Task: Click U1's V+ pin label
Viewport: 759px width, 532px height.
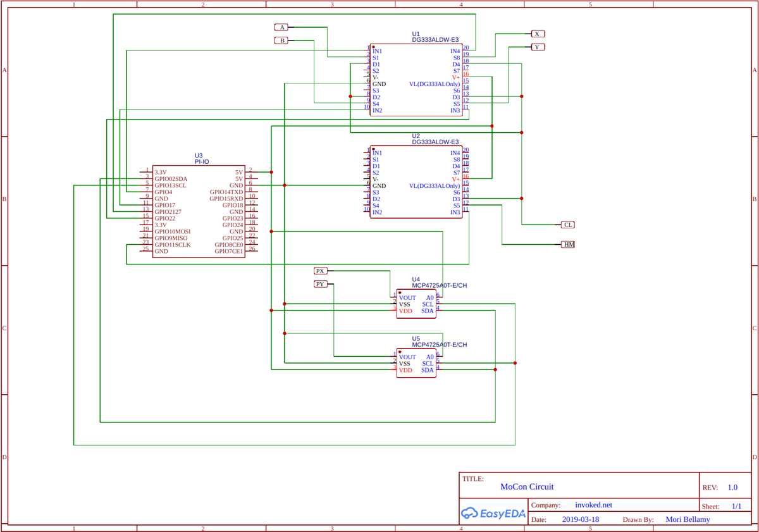Action: click(x=456, y=77)
